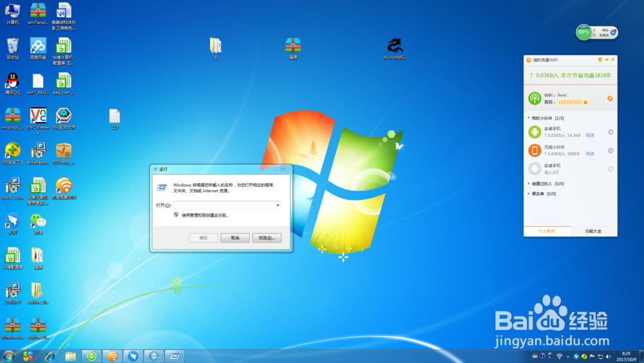The height and width of the screenshot is (363, 644).
Task: Select the 4L folder on desktop
Action: [x=216, y=48]
